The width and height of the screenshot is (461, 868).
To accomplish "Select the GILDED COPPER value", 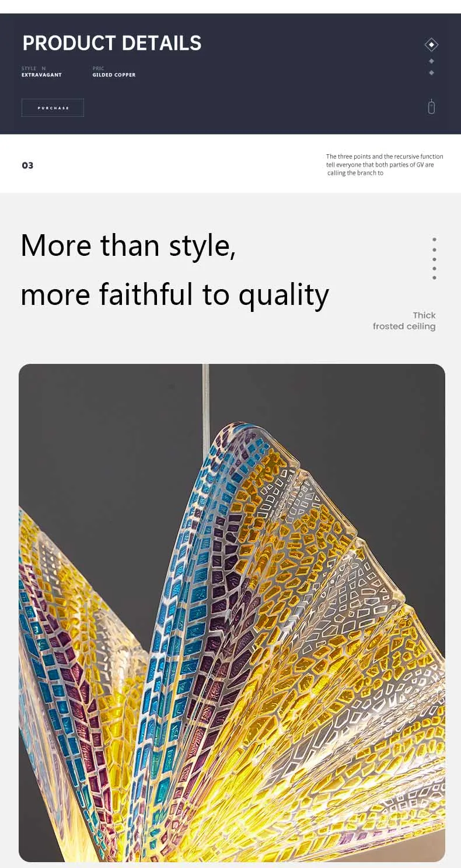I will (x=114, y=75).
